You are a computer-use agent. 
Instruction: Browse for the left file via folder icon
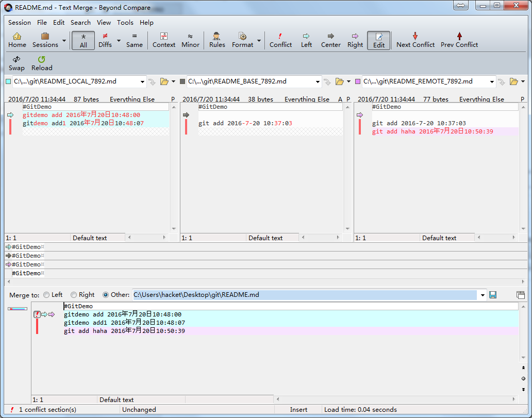(x=164, y=81)
